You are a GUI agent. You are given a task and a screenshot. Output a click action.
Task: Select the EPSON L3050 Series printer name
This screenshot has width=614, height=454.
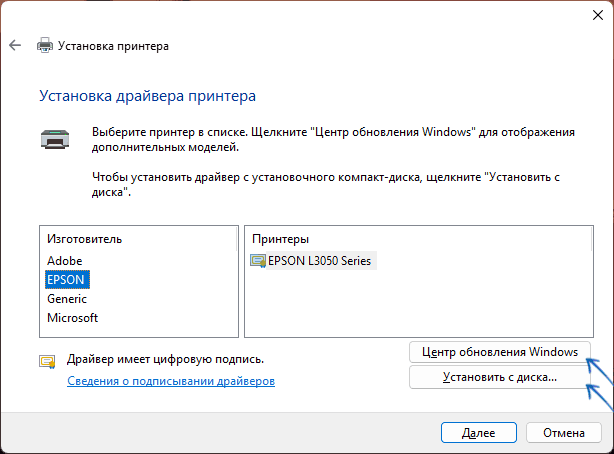click(322, 261)
